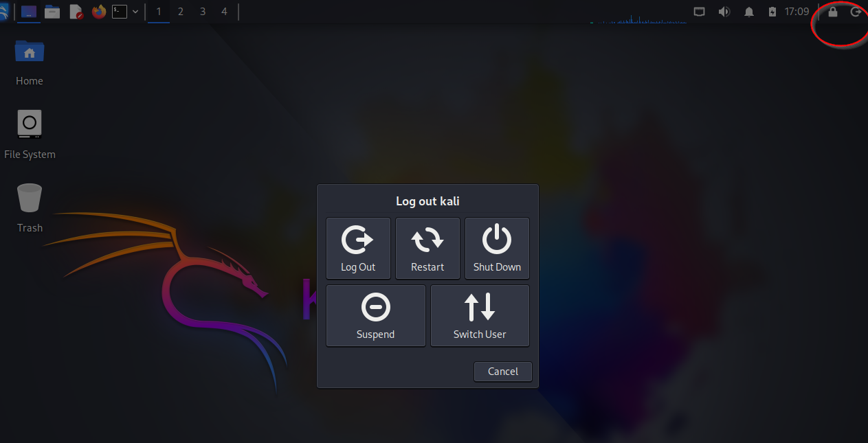Viewport: 868px width, 443px height.
Task: Open Firefox from the top panel
Action: [99, 12]
